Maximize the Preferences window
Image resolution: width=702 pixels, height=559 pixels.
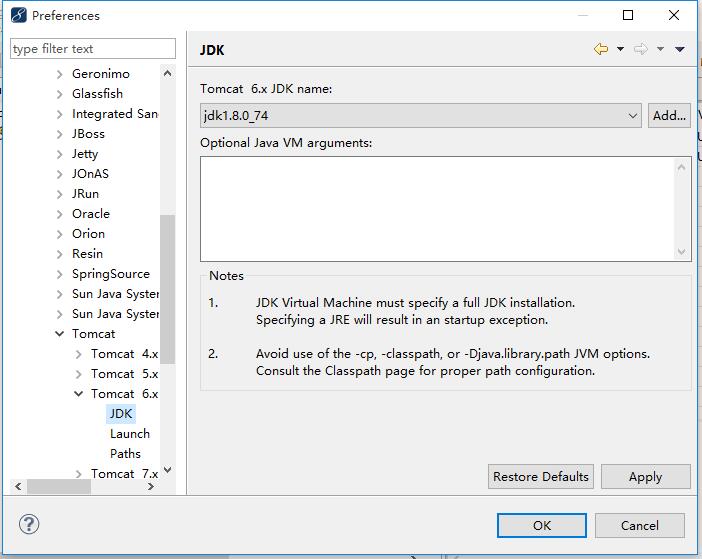pos(628,15)
